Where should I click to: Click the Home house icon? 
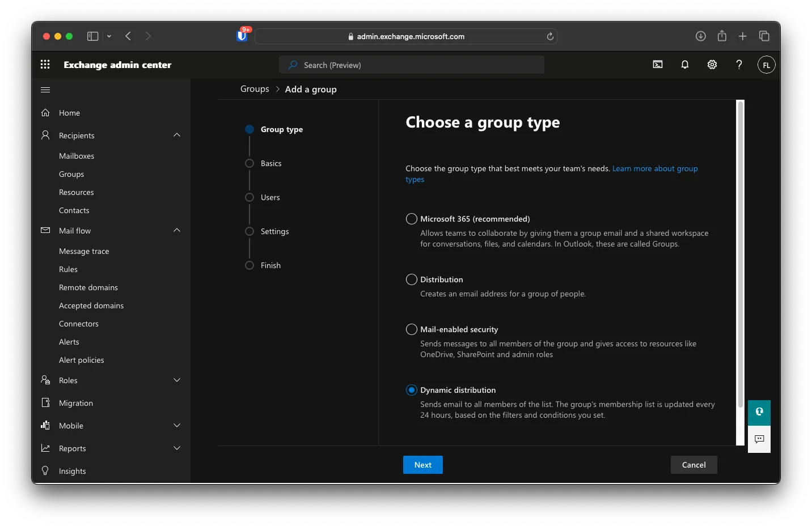45,113
